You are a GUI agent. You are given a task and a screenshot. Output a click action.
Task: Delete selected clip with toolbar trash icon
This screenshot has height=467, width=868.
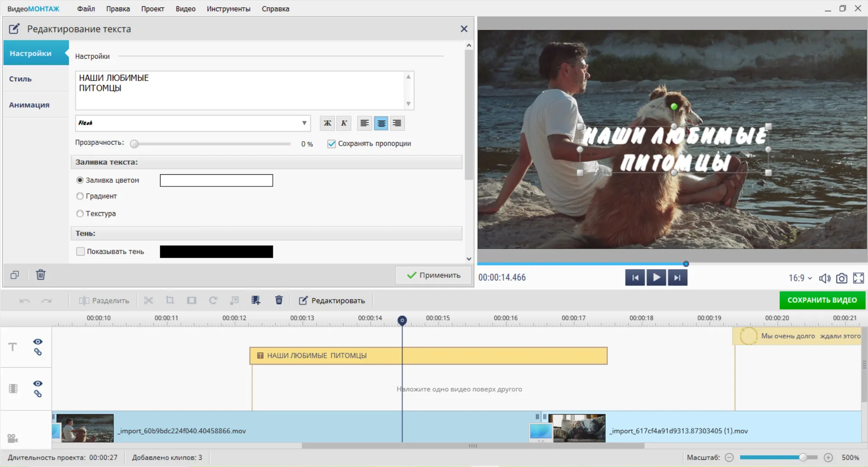pyautogui.click(x=279, y=300)
